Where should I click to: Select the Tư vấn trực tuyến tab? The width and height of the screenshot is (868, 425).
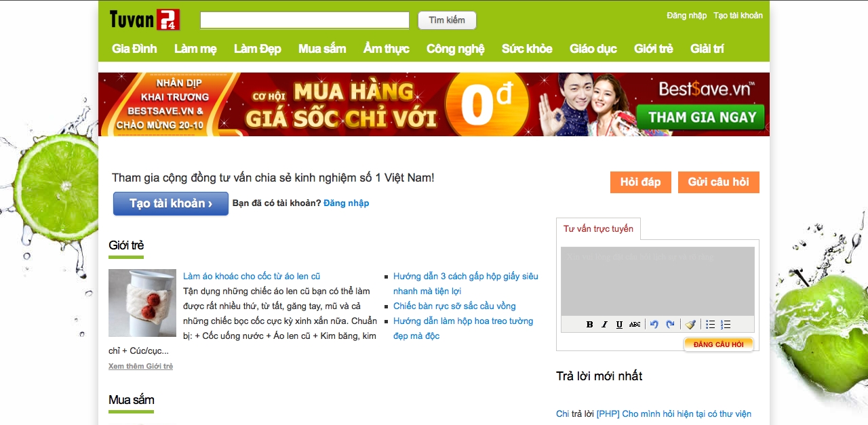click(x=598, y=229)
